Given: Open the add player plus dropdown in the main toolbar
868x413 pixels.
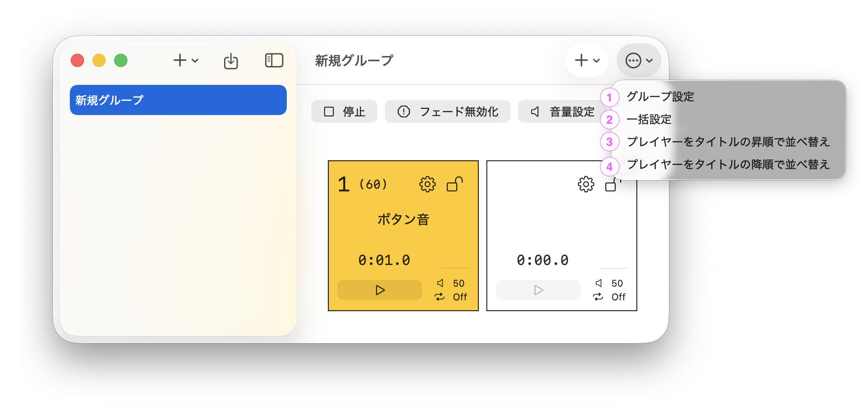Looking at the screenshot, I should click(587, 60).
